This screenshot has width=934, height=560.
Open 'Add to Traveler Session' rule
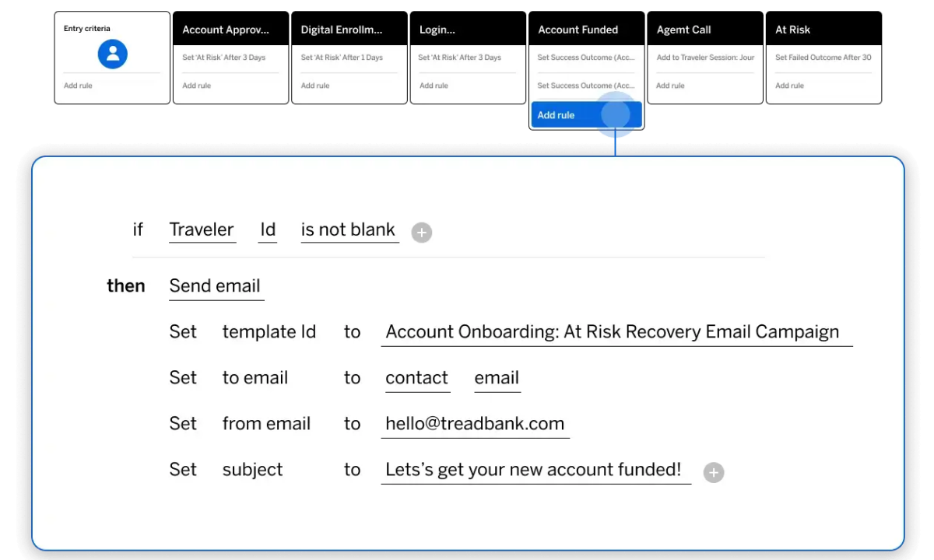pos(705,58)
